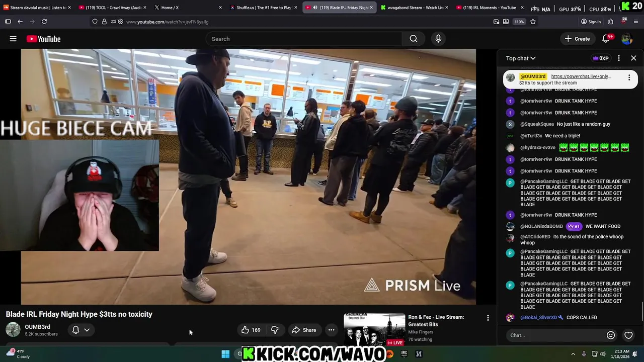The width and height of the screenshot is (644, 362).
Task: Open the account avatar menu
Action: pyautogui.click(x=627, y=39)
